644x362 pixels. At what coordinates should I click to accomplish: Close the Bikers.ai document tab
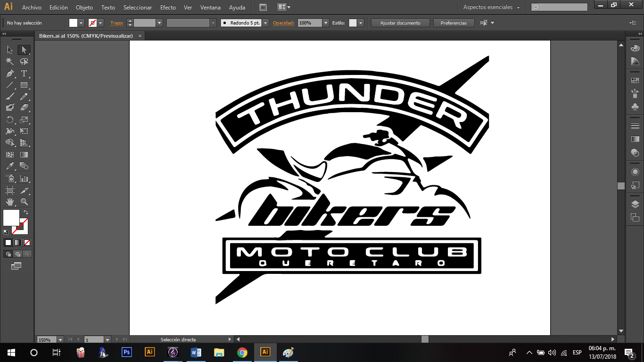(140, 36)
